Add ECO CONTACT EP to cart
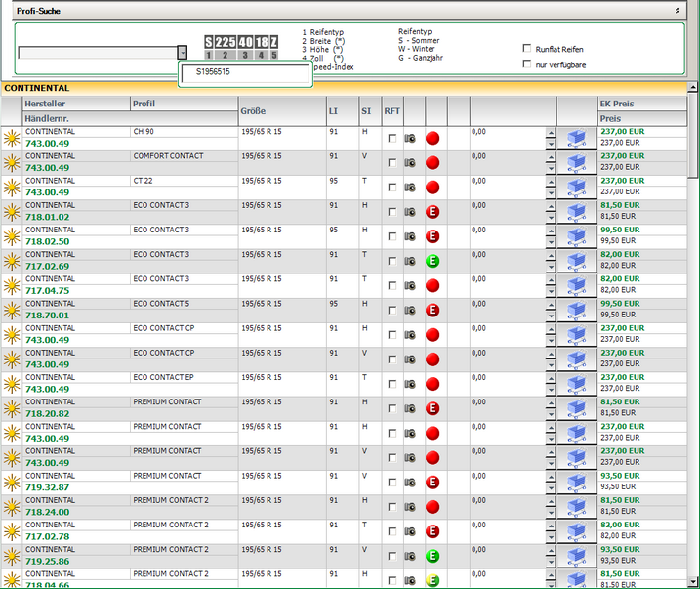Viewport: 700px width, 589px height. pyautogui.click(x=577, y=384)
